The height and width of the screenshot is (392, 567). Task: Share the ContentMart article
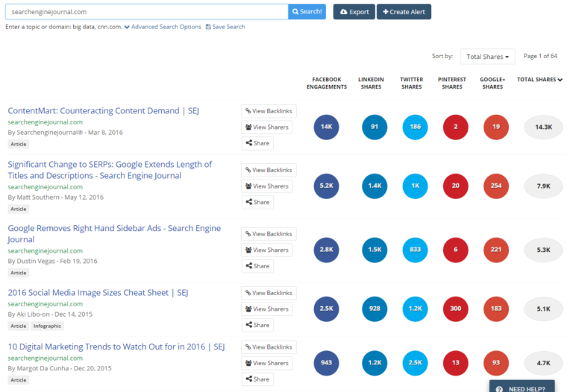click(257, 143)
